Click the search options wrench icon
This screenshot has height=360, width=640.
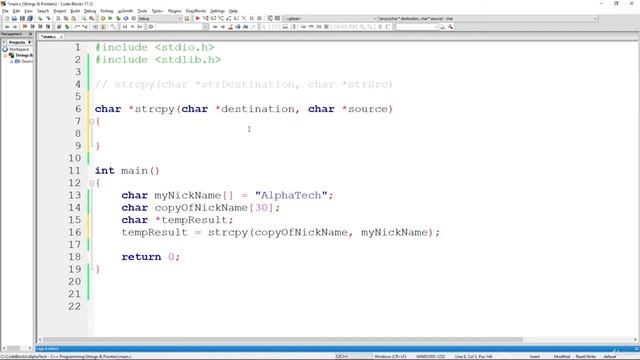point(451,27)
